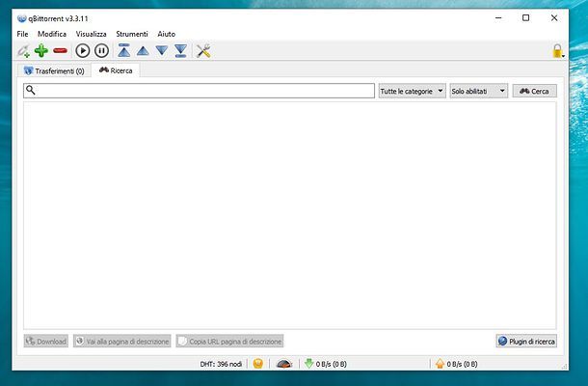The width and height of the screenshot is (588, 386).
Task: Click the yellow connection status icon
Action: [258, 364]
